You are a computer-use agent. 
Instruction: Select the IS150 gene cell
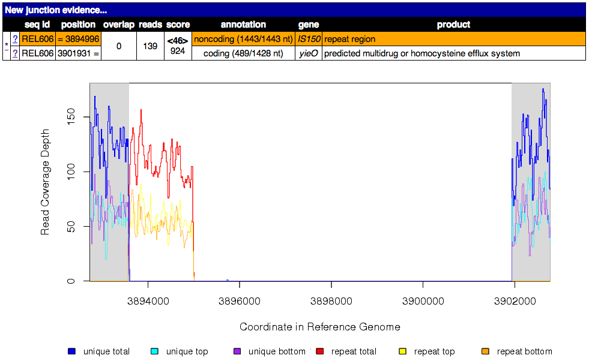(309, 39)
